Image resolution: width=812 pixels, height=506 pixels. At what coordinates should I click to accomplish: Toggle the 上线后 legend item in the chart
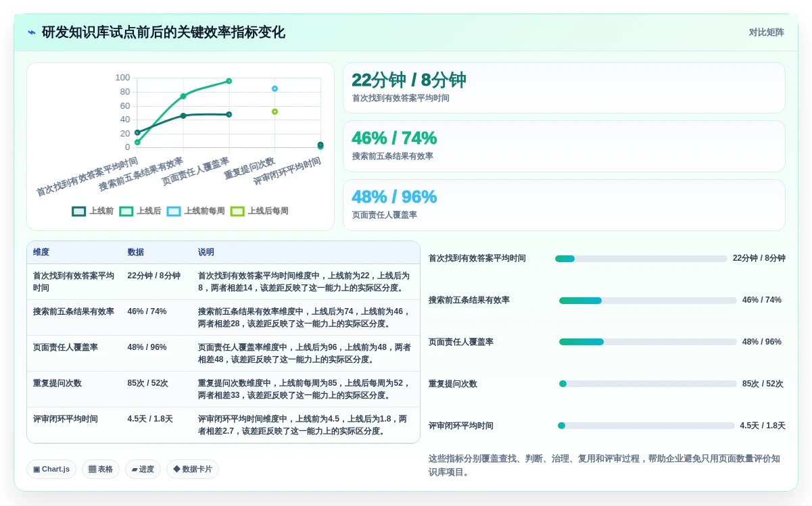[141, 211]
